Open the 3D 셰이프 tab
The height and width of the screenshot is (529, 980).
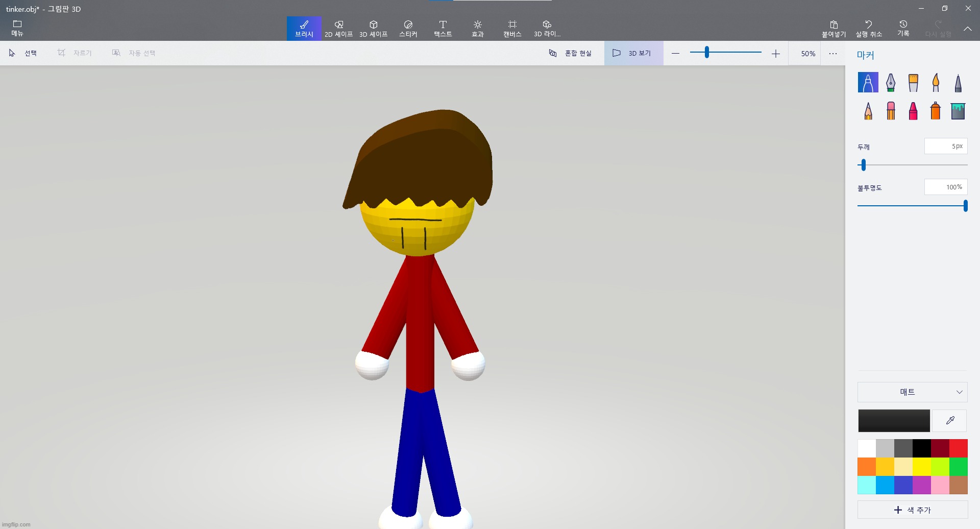click(374, 29)
